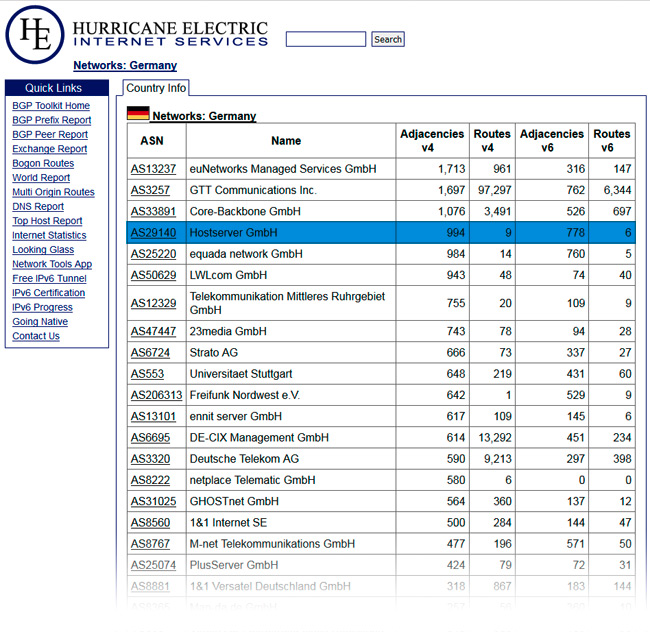Click the Hurricane Electric HE logo

click(x=35, y=35)
